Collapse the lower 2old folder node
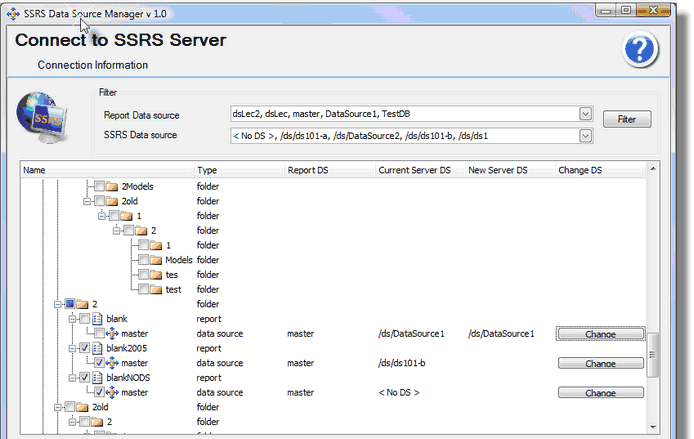The height and width of the screenshot is (439, 694). (x=58, y=408)
